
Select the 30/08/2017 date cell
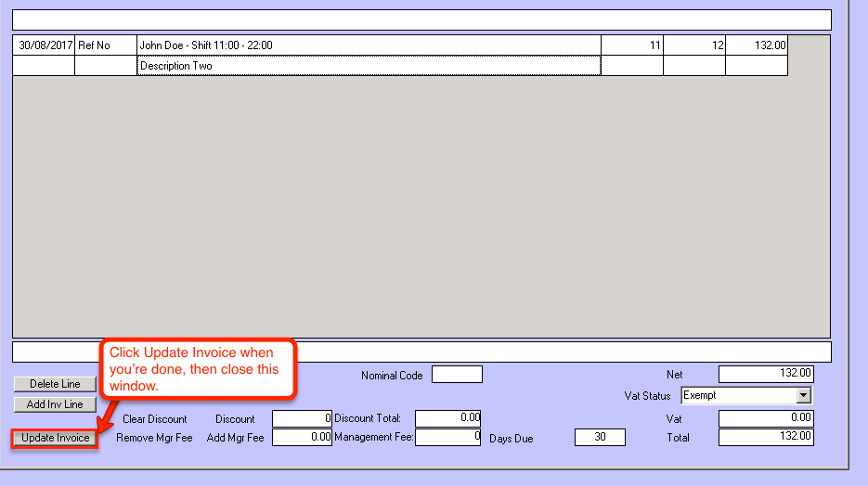click(44, 45)
